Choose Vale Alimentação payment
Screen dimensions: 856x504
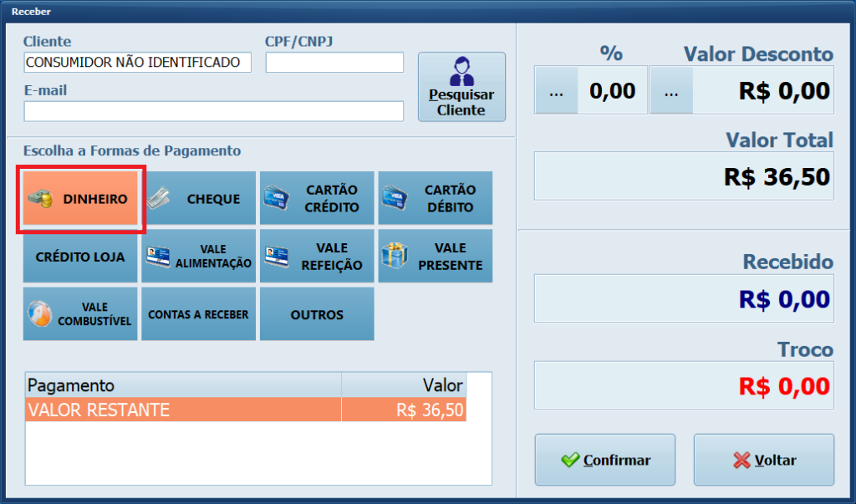tap(199, 257)
